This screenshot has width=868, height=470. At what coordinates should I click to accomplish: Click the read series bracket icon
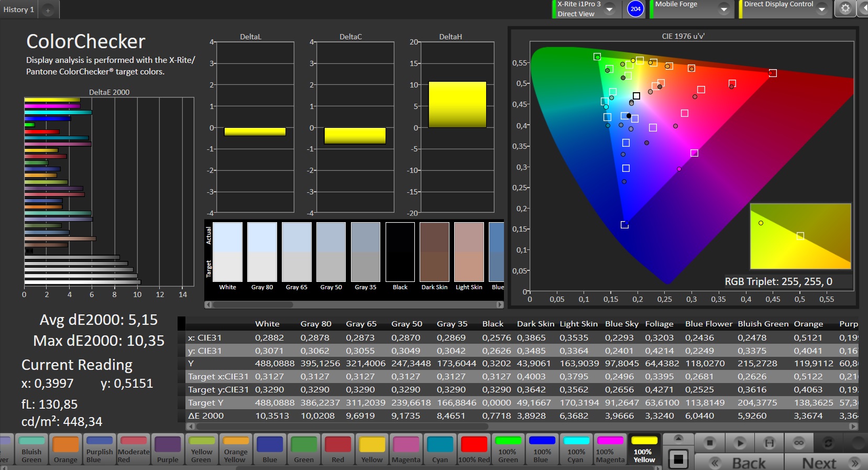coord(769,443)
